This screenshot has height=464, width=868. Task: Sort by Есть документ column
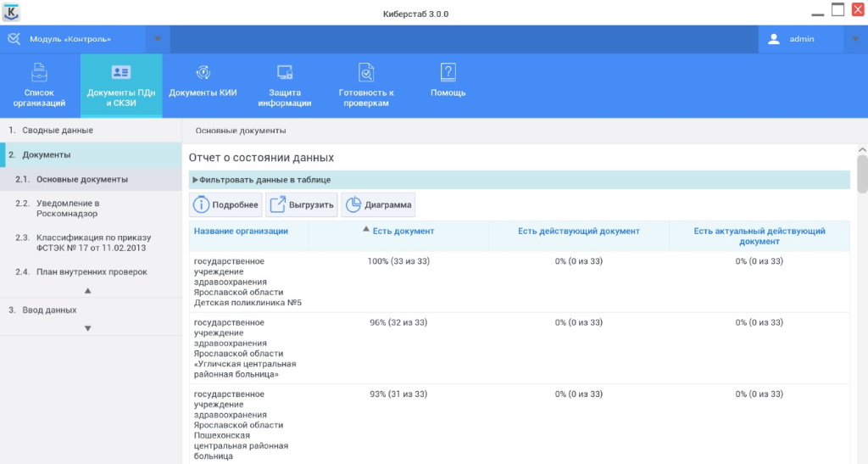tap(403, 231)
